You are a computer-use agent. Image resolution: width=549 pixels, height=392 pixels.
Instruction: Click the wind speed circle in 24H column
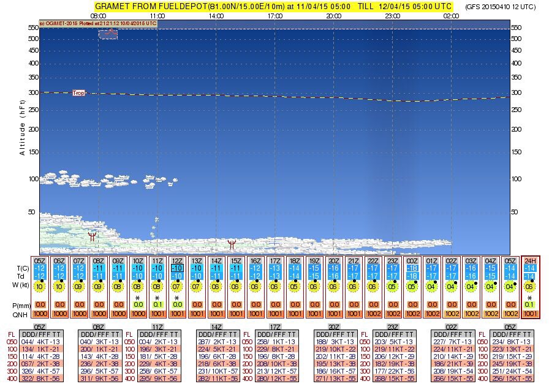(530, 287)
